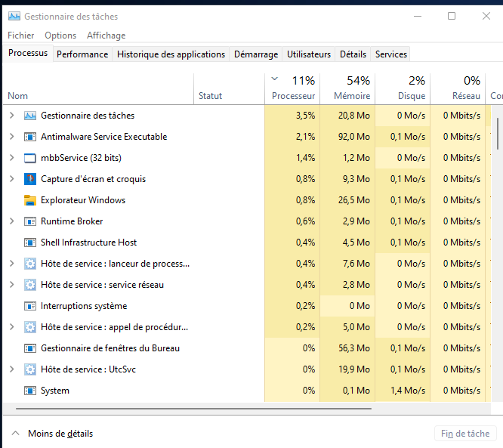Click the Fin de tâche button
The height and width of the screenshot is (448, 503).
pyautogui.click(x=465, y=434)
